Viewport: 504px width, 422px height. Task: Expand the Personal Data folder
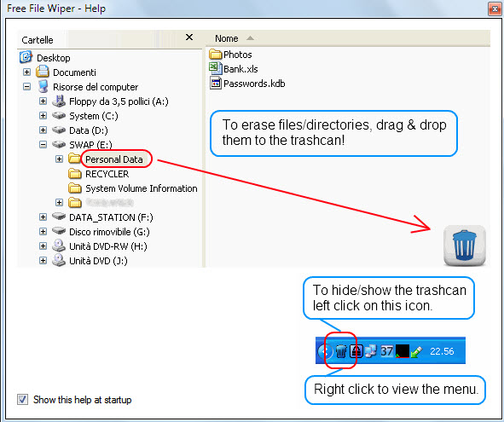pyautogui.click(x=59, y=159)
